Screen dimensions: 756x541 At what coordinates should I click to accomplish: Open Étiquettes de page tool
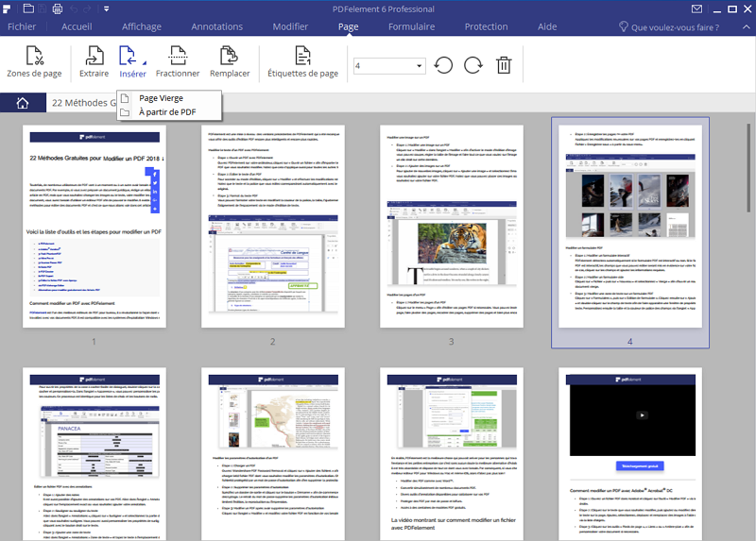(302, 61)
